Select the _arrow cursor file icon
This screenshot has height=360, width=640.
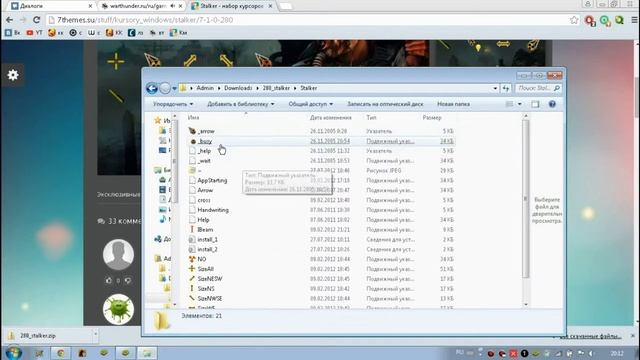pyautogui.click(x=192, y=131)
